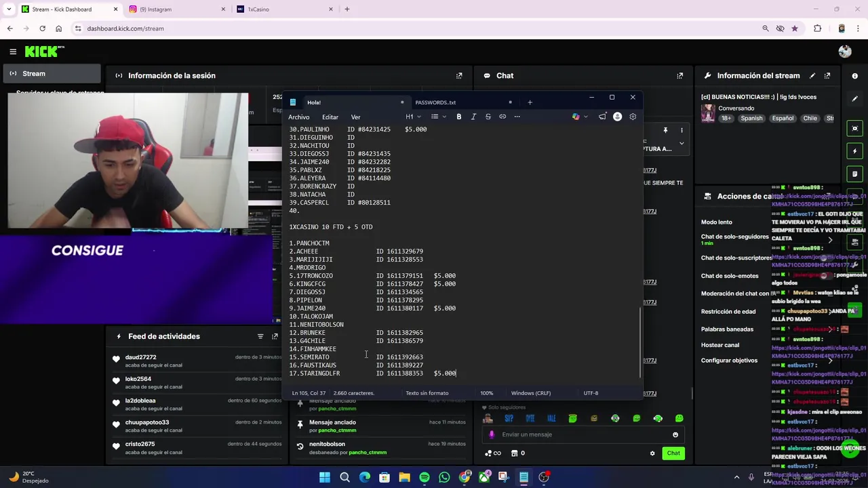Reload the Kick dashboard page

tap(42, 28)
